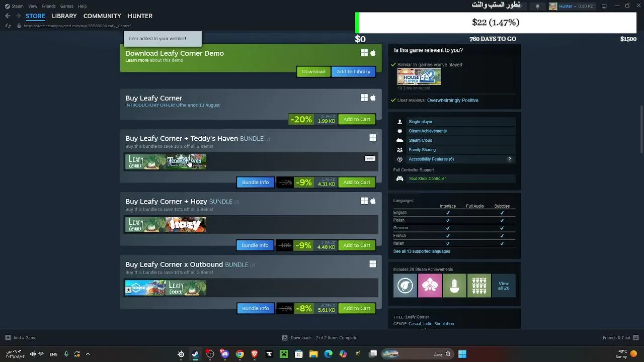Open the Steam notifications bell

click(537, 6)
